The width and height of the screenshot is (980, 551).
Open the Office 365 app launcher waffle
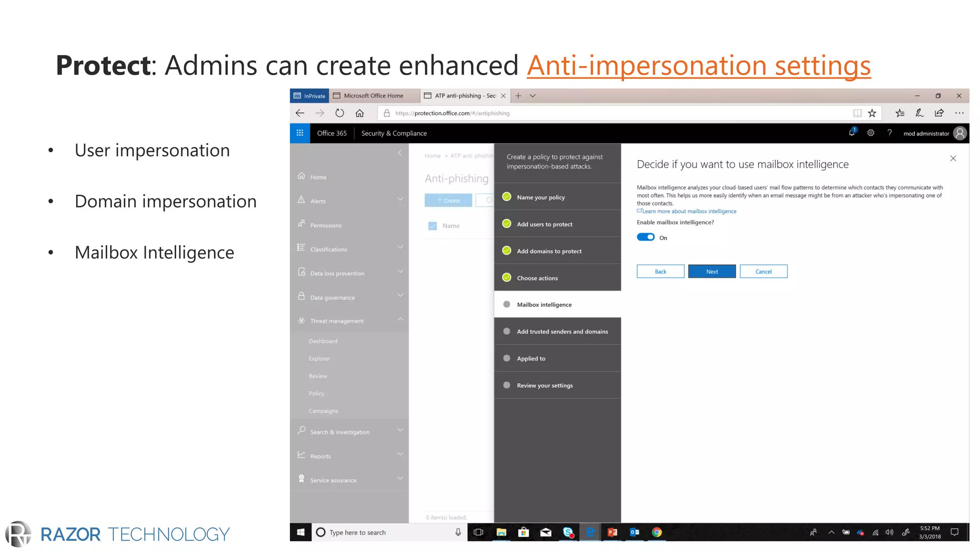click(300, 133)
